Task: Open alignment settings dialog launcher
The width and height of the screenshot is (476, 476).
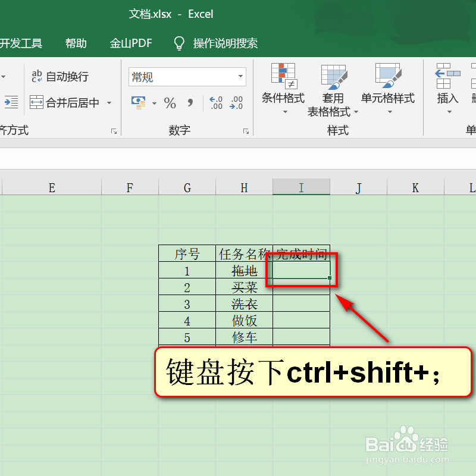Action: coord(114,131)
